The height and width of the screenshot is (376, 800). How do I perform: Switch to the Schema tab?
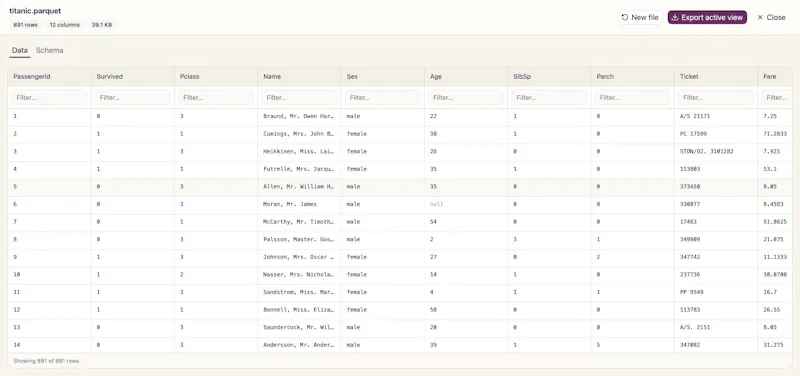tap(49, 51)
